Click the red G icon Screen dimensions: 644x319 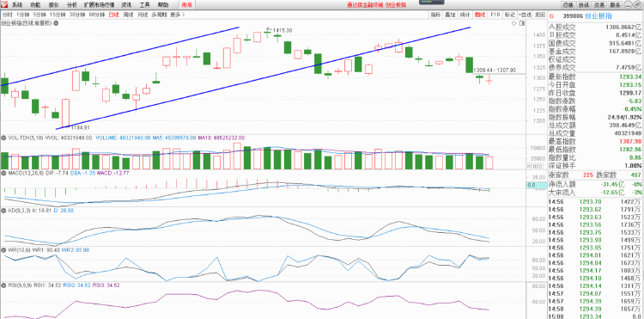pyautogui.click(x=551, y=16)
